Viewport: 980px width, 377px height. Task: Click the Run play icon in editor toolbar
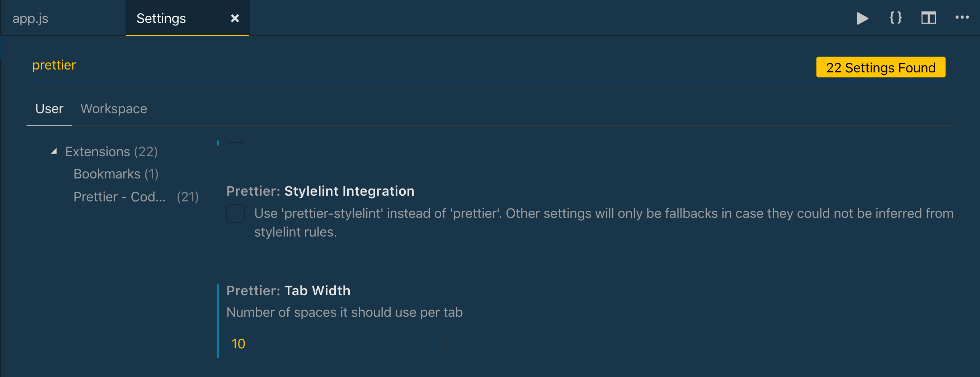pyautogui.click(x=862, y=18)
